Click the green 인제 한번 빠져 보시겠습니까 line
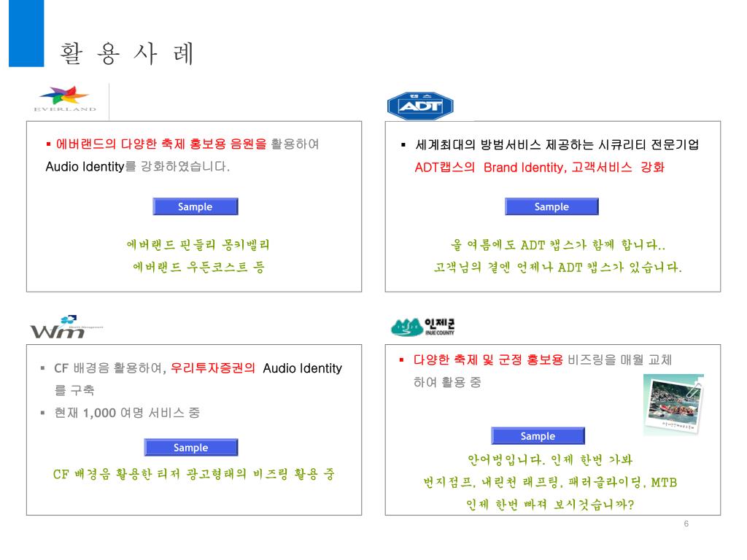Screen dimensions: 747x560 tap(550, 505)
